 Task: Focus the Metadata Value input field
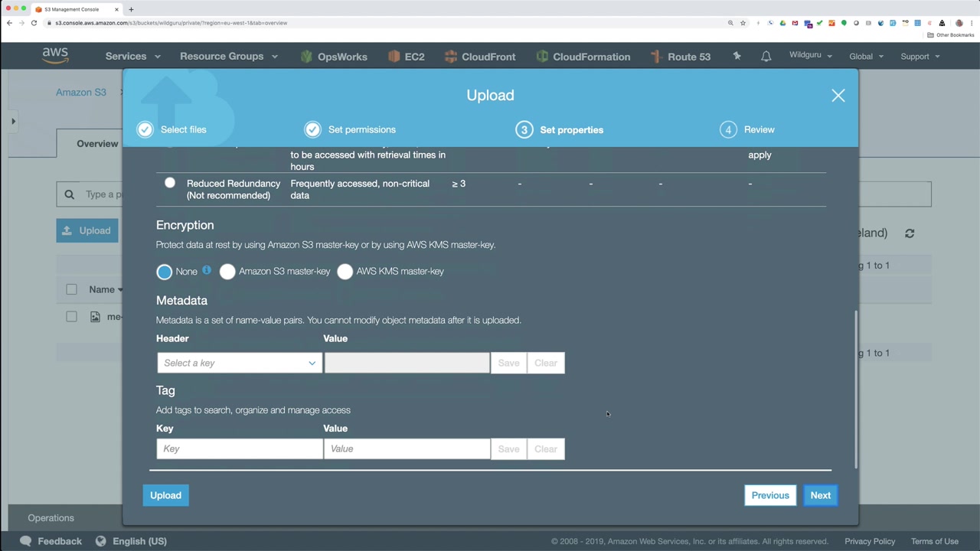[407, 363]
